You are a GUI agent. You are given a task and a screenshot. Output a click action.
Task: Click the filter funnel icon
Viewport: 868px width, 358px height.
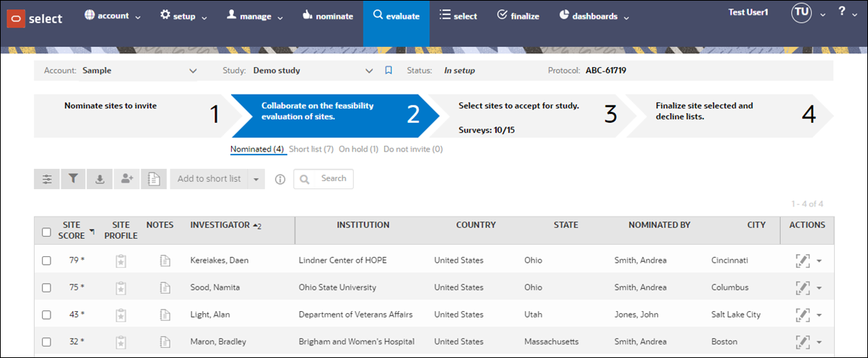click(x=73, y=179)
